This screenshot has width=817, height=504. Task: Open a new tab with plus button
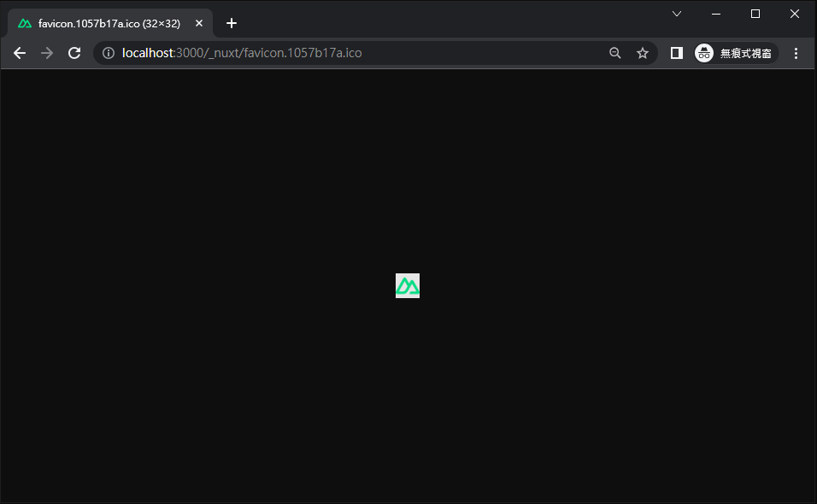232,23
